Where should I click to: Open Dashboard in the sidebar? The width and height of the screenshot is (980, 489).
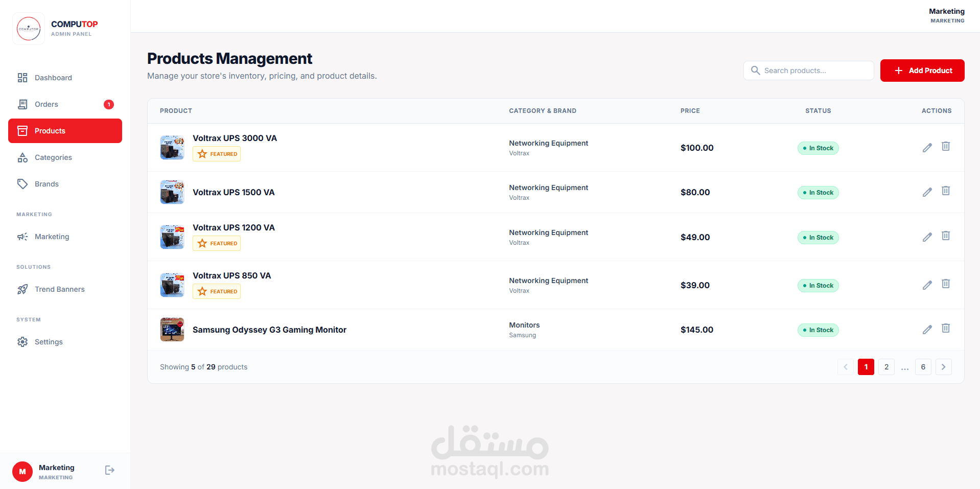coord(65,78)
